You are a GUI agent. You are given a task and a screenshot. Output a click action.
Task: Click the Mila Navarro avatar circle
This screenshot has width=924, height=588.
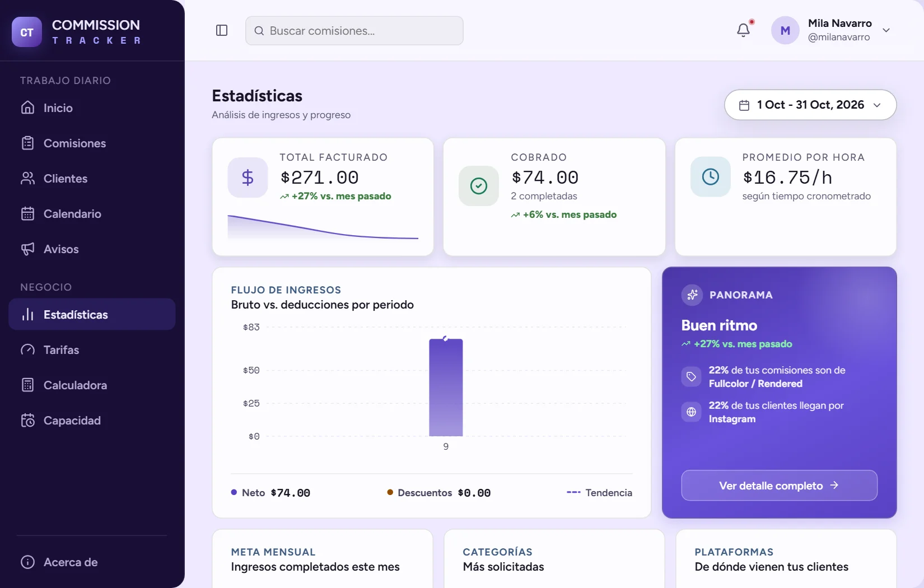pyautogui.click(x=785, y=30)
